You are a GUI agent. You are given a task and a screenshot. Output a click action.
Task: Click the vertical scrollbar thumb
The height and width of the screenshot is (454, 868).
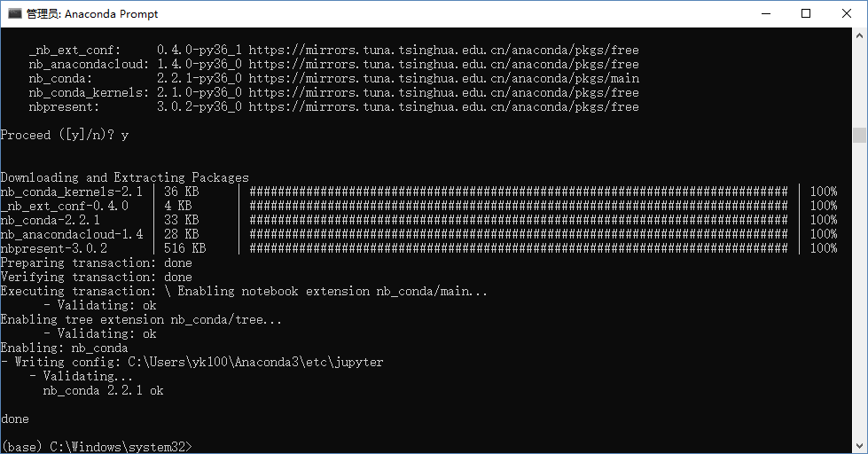[x=859, y=135]
